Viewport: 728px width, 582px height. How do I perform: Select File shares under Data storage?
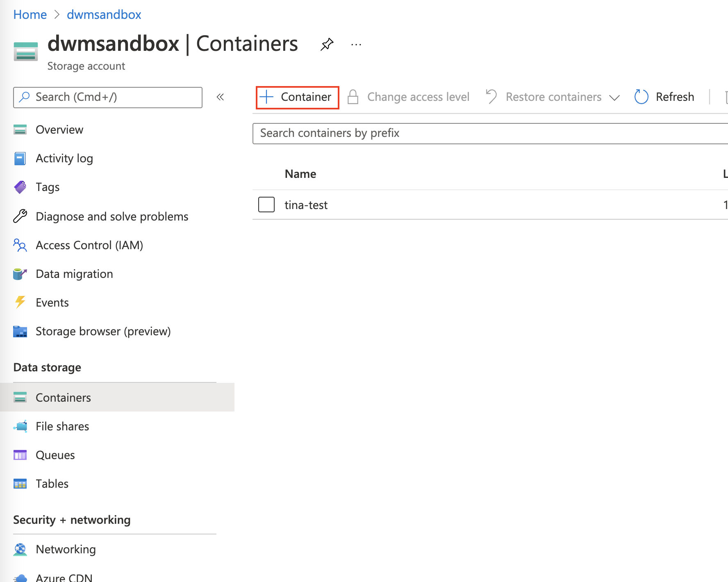pyautogui.click(x=62, y=426)
